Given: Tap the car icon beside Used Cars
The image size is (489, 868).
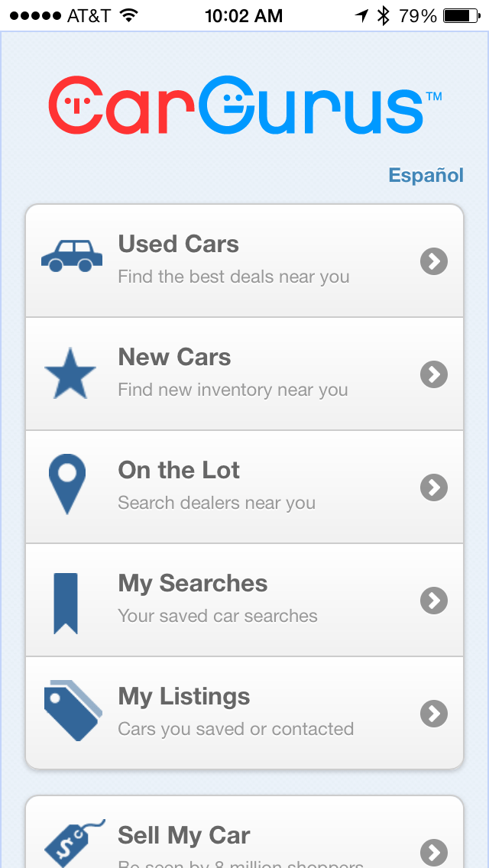Looking at the screenshot, I should click(x=70, y=257).
